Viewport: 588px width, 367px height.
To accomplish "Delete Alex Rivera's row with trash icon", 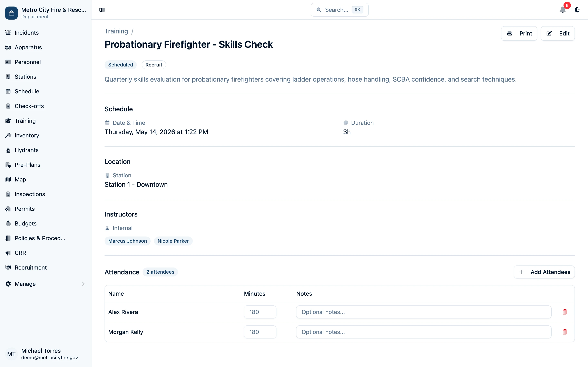I will [565, 312].
